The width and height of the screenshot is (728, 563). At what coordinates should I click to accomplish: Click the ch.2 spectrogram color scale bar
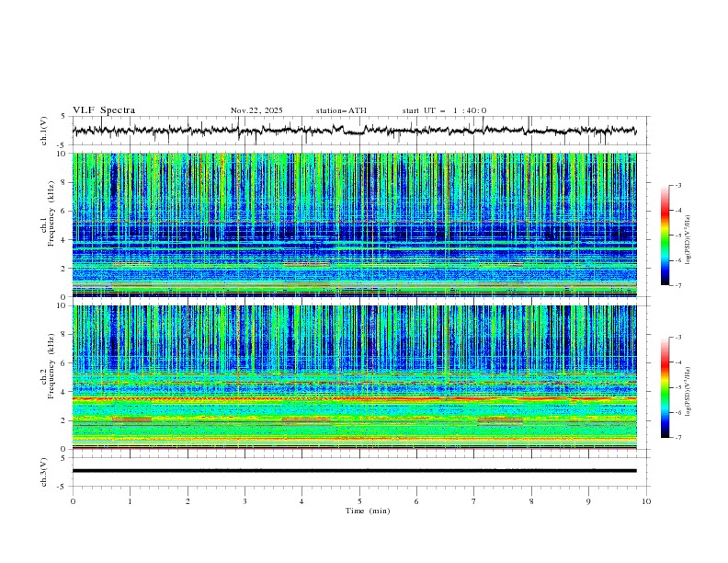click(x=665, y=387)
